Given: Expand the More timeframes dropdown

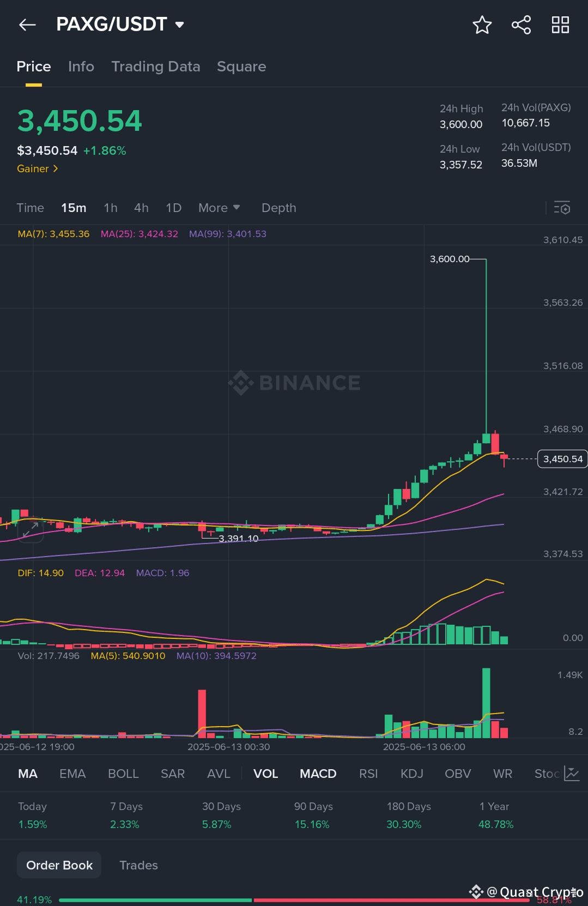Looking at the screenshot, I should click(219, 208).
